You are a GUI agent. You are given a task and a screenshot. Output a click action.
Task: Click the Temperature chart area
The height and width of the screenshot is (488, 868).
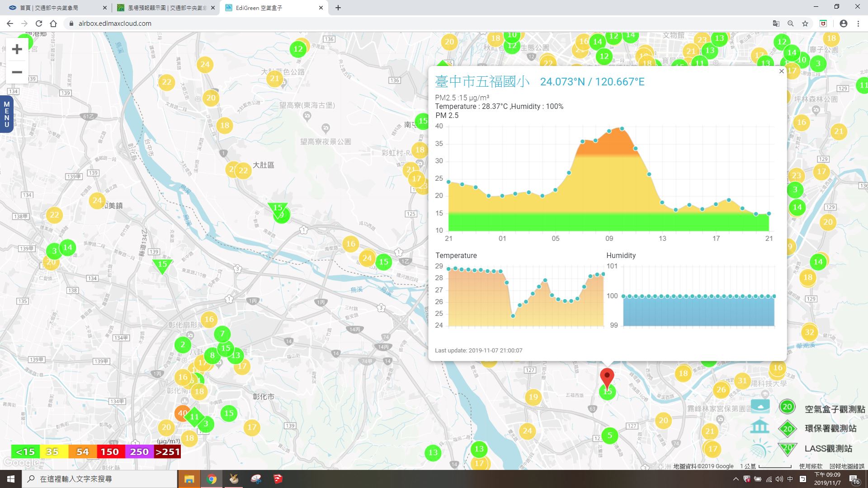526,296
